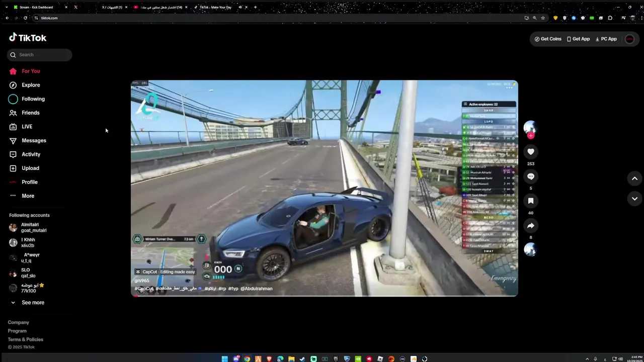Open the LIVE section

tap(27, 127)
